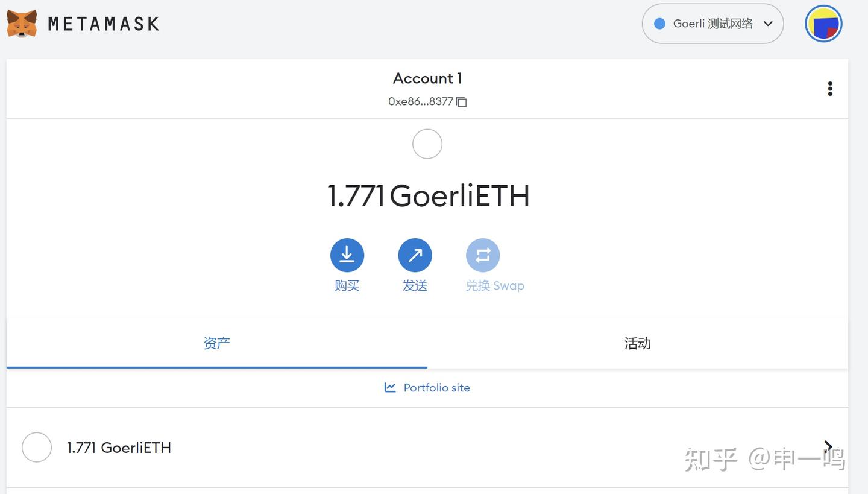This screenshot has width=868, height=494.
Task: Switch to the 资产 assets tab
Action: click(x=216, y=343)
